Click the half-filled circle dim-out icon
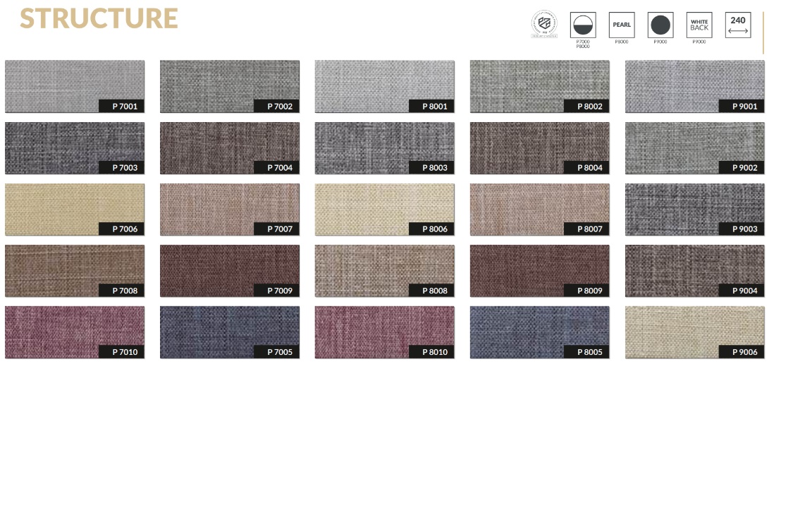812x508 pixels. [x=583, y=25]
